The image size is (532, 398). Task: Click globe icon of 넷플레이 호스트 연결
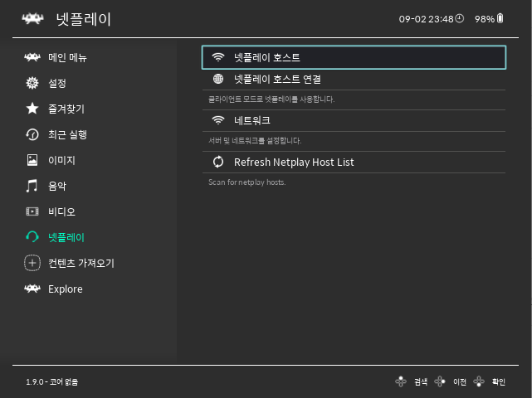pyautogui.click(x=217, y=79)
